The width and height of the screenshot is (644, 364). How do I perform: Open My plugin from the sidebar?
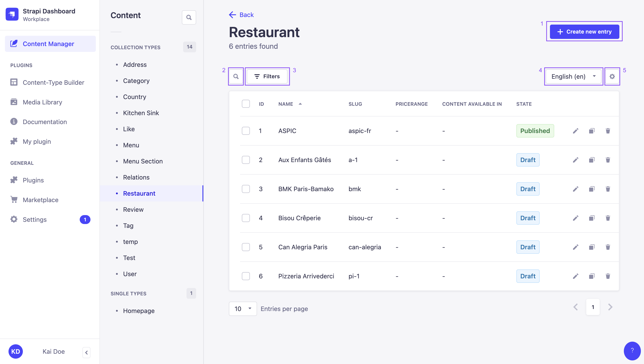pyautogui.click(x=37, y=141)
